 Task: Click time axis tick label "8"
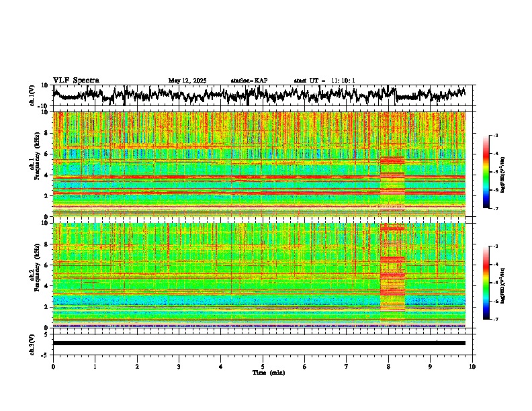[x=388, y=367]
